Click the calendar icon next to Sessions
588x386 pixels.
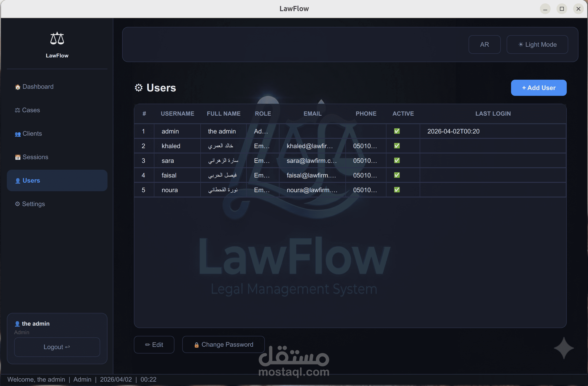coord(18,157)
